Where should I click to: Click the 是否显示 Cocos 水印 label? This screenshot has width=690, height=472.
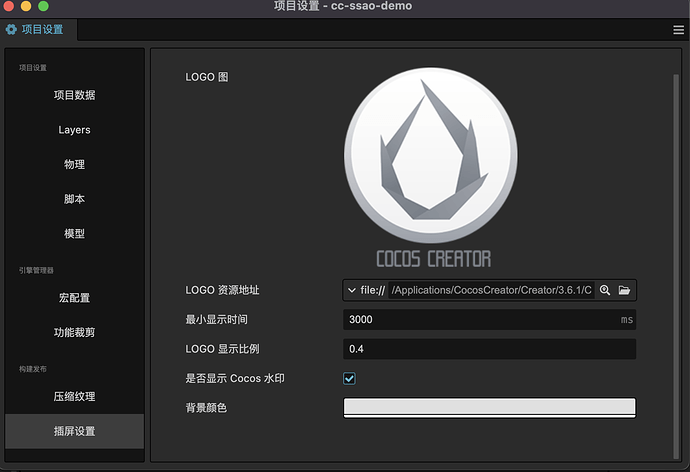pos(235,378)
